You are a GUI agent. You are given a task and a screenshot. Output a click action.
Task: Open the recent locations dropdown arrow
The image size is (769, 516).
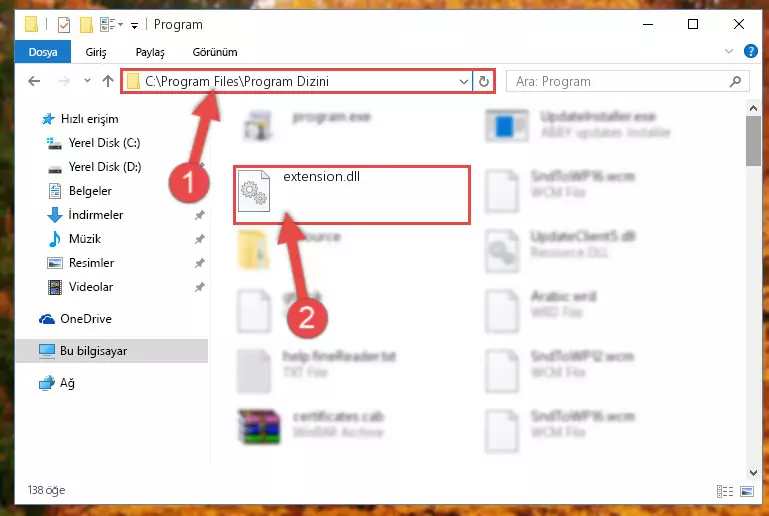87,81
